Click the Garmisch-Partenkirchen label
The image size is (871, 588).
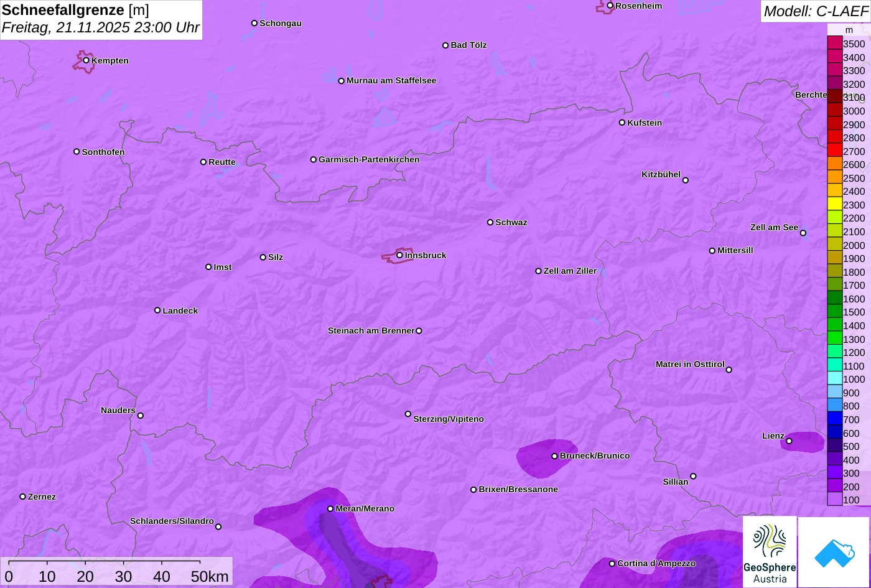[x=369, y=159]
